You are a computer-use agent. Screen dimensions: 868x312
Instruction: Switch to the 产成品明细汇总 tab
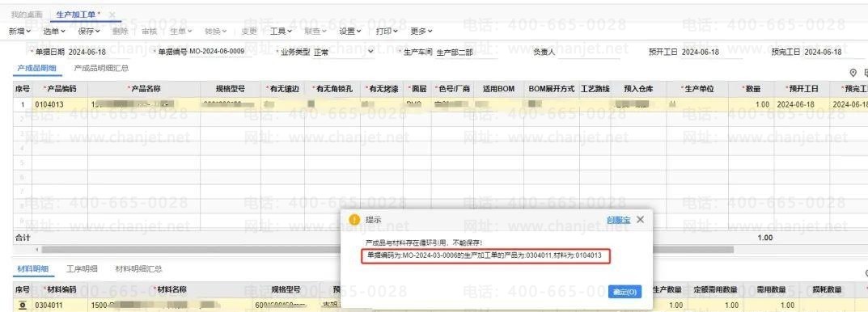coord(101,68)
